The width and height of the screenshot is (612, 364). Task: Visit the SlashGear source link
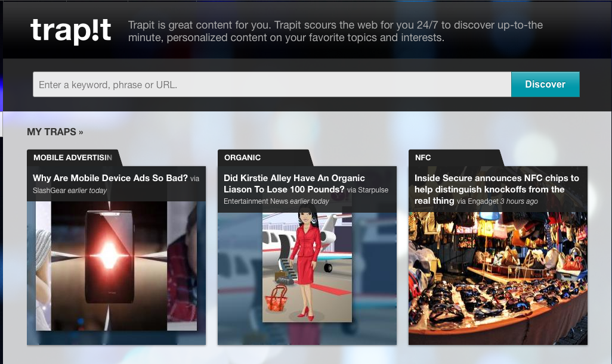tap(51, 189)
